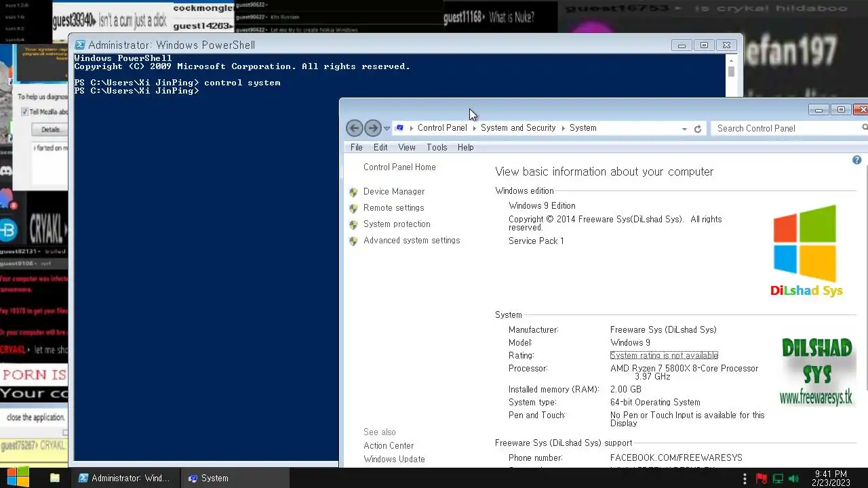
Task: Click the shield icon beside Advanced system settings
Action: click(x=353, y=241)
